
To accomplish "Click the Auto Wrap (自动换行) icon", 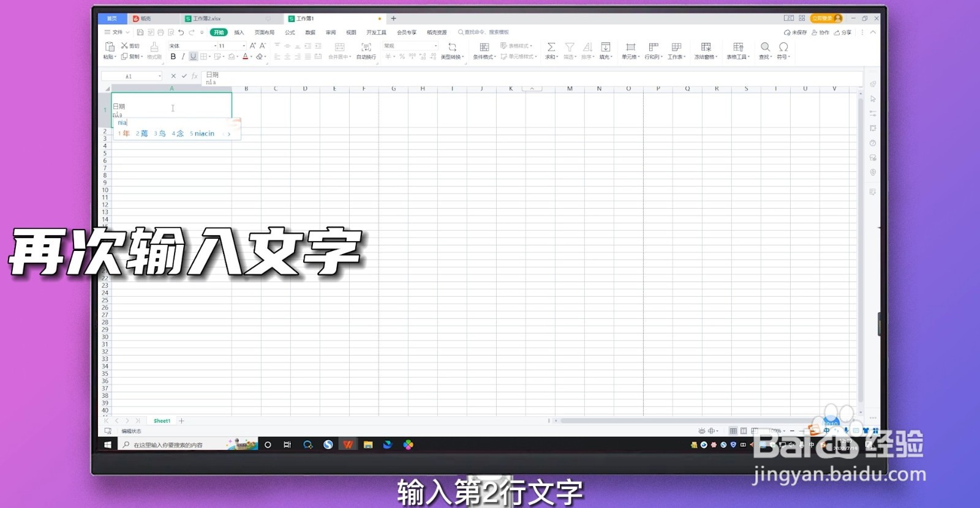I will (366, 47).
